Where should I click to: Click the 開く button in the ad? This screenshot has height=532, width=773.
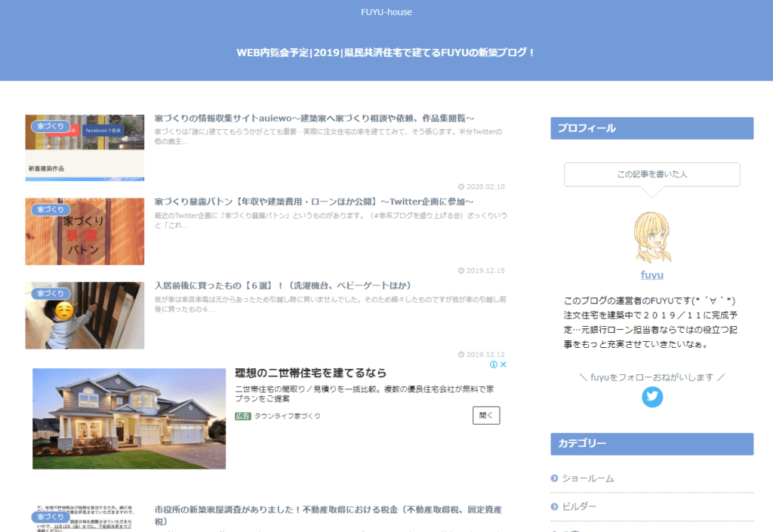coord(486,415)
